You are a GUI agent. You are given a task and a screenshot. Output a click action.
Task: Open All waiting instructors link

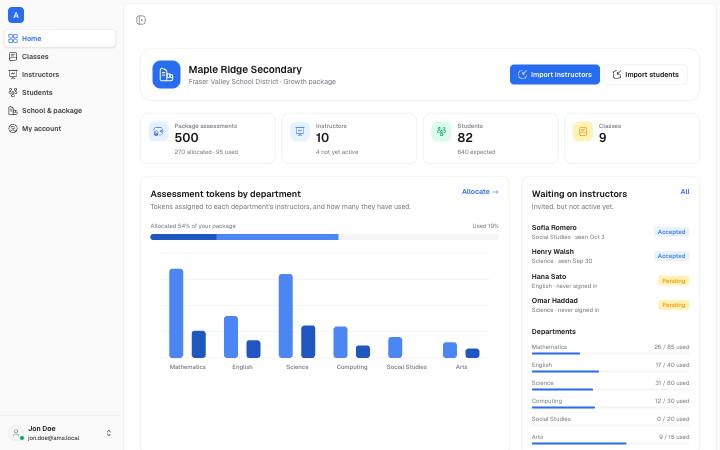coord(685,191)
